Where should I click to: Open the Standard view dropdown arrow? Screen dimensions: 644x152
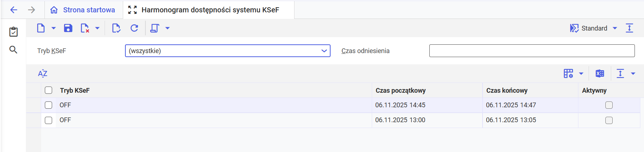point(615,28)
